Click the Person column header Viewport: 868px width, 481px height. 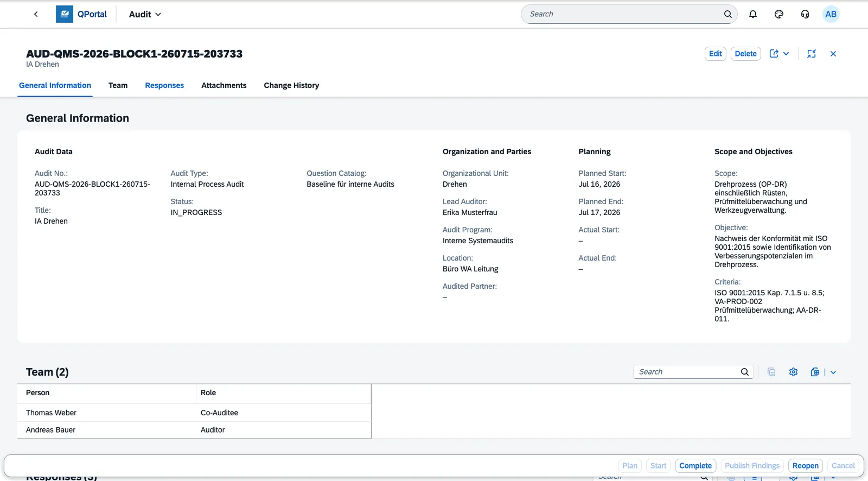(x=106, y=393)
